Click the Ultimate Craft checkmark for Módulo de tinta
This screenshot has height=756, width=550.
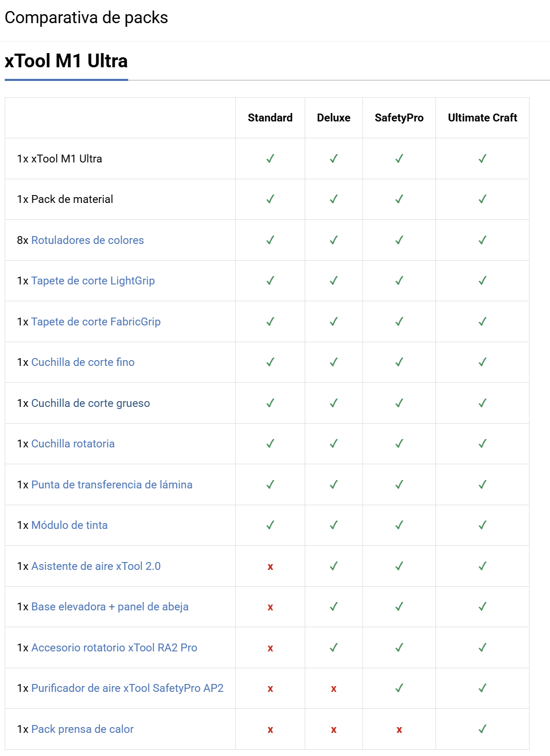click(x=482, y=525)
